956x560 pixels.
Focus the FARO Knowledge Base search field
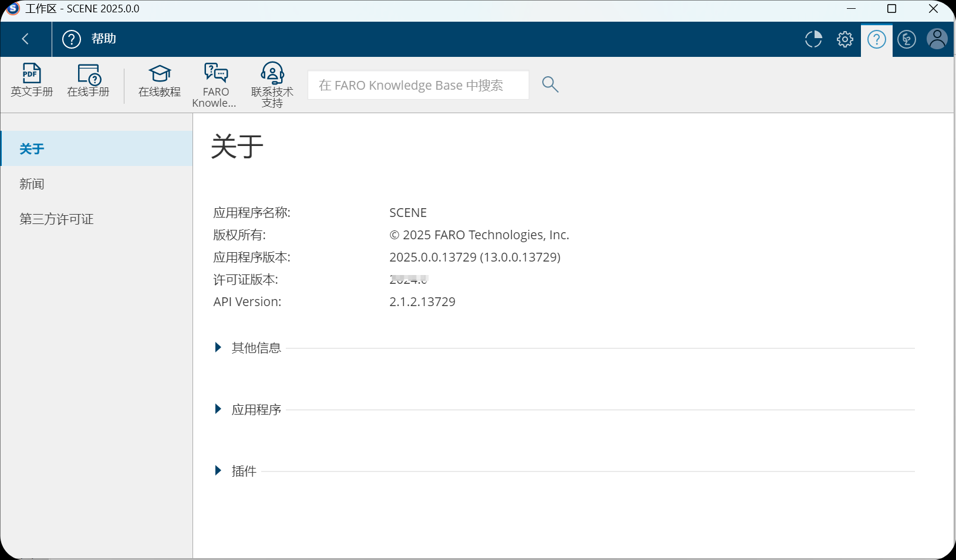[418, 85]
